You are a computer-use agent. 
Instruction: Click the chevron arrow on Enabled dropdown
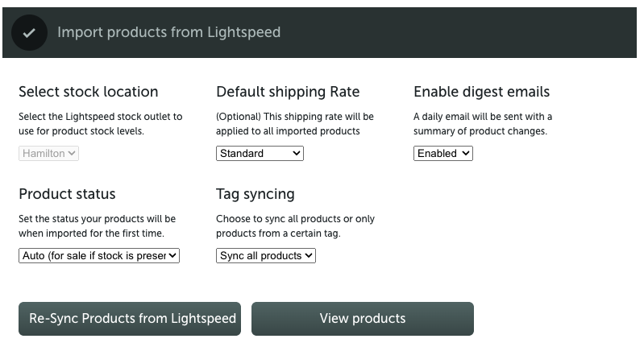pos(465,154)
